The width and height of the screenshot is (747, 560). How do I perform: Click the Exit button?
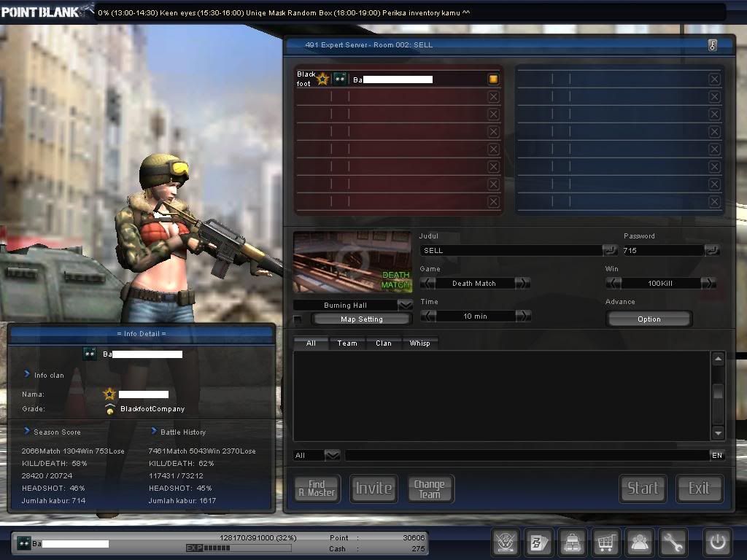tap(700, 489)
